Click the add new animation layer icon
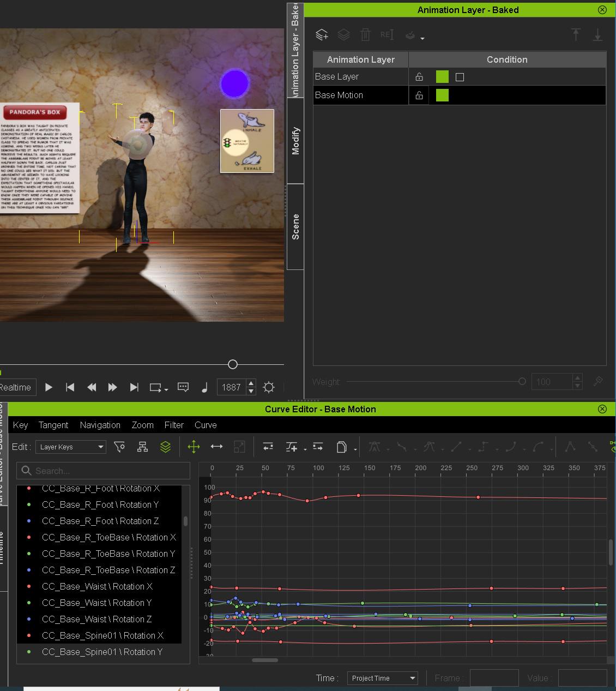This screenshot has width=616, height=691. [322, 35]
